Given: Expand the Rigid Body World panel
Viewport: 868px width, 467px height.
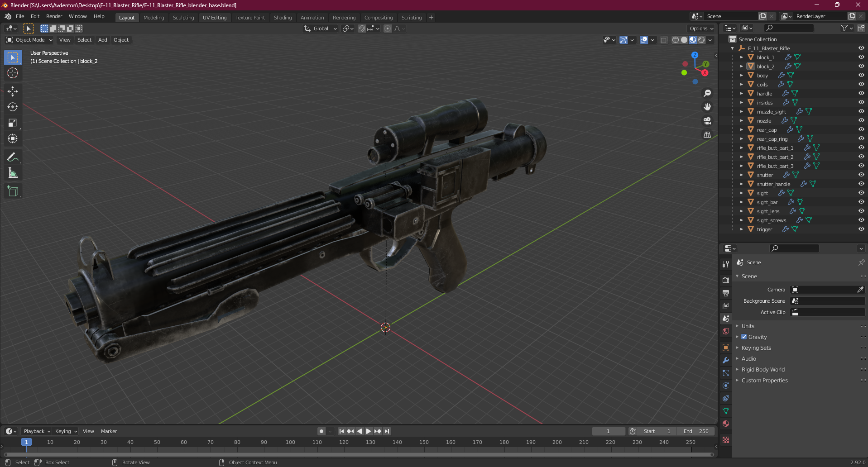Looking at the screenshot, I should coord(763,369).
